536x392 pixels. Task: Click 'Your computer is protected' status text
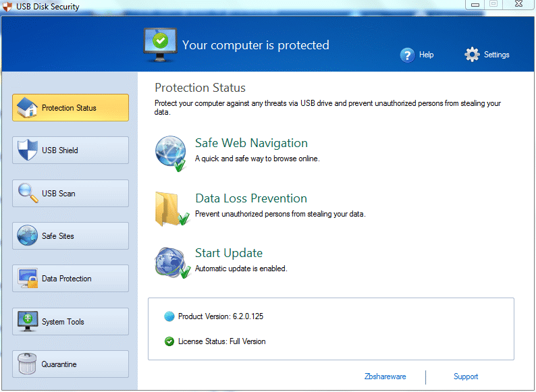256,45
